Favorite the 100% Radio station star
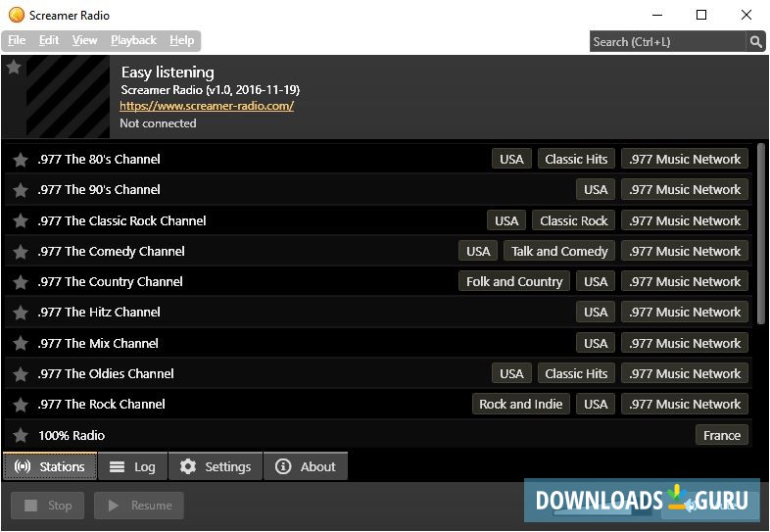Screen dimensions: 770x532 (x=21, y=435)
